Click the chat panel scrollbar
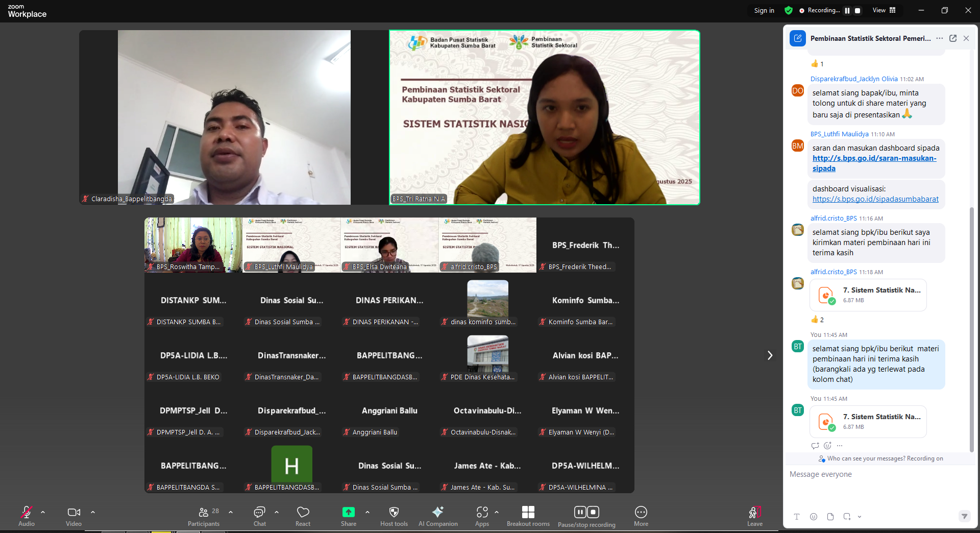The width and height of the screenshot is (980, 533). (971, 327)
